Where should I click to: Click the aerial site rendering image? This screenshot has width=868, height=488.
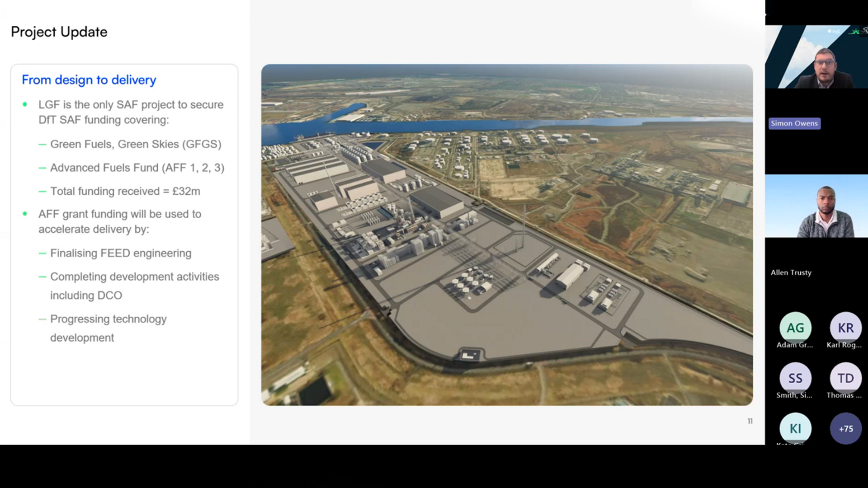pyautogui.click(x=507, y=235)
